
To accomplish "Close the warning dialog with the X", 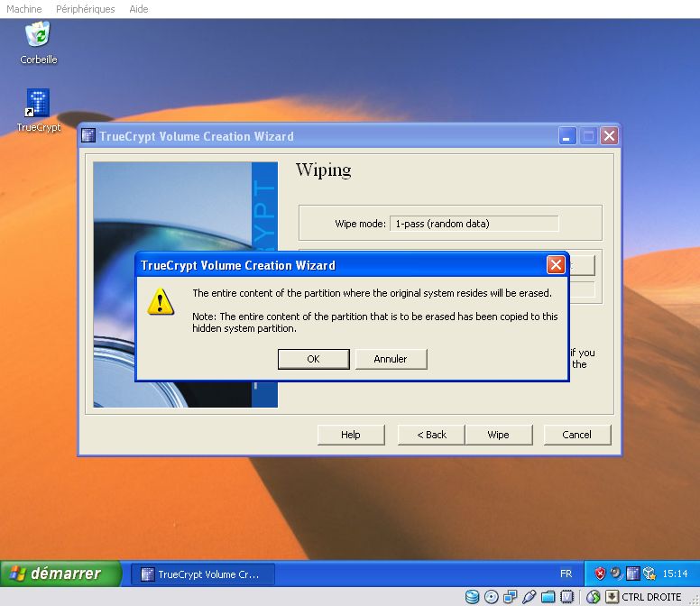I will pyautogui.click(x=556, y=264).
